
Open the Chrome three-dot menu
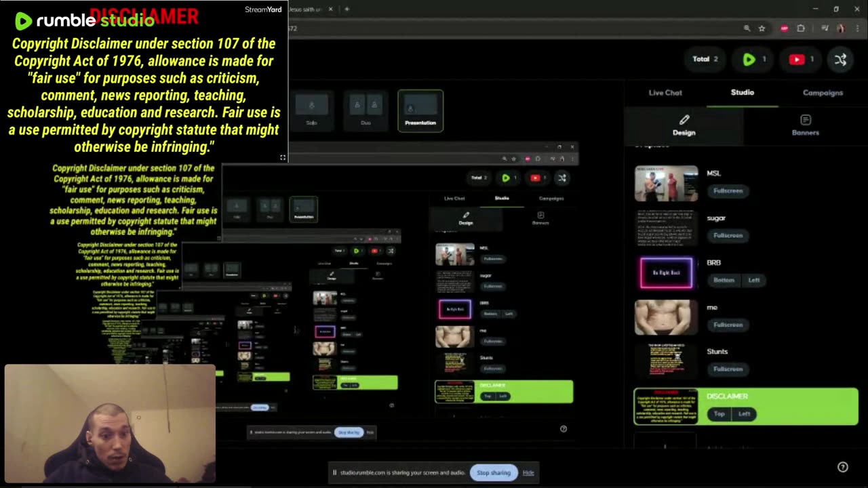click(x=858, y=28)
